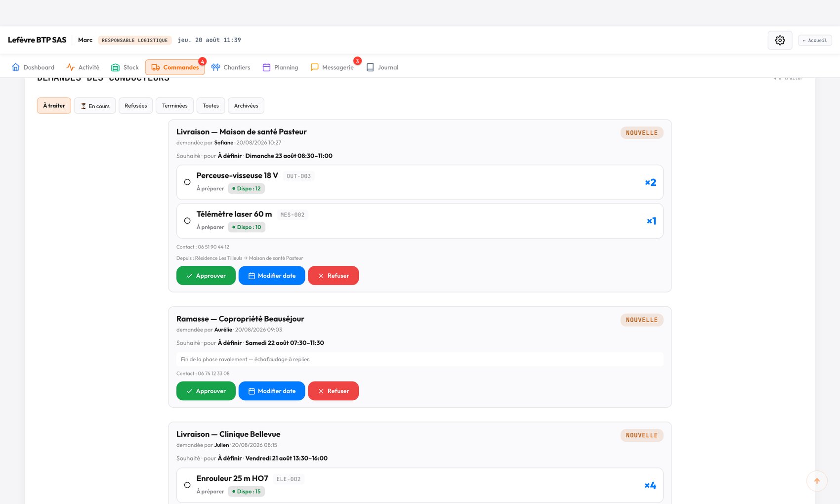The height and width of the screenshot is (504, 840).
Task: Click the ×2 quantity for Perceuse-visseuse
Action: (x=650, y=182)
